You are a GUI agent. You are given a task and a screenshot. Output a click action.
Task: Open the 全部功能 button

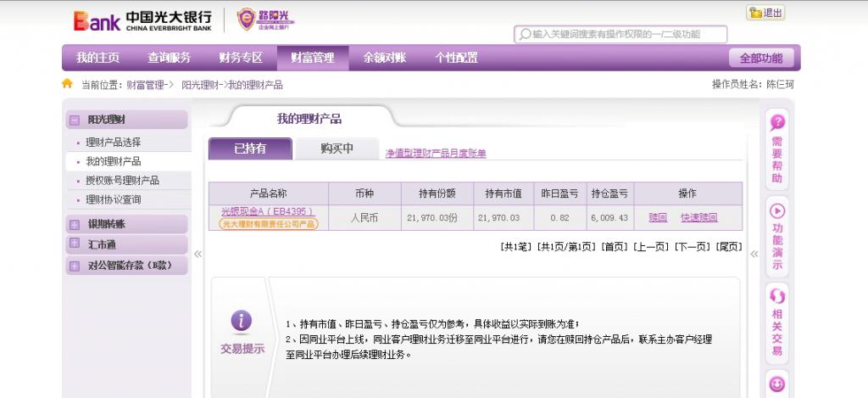761,59
